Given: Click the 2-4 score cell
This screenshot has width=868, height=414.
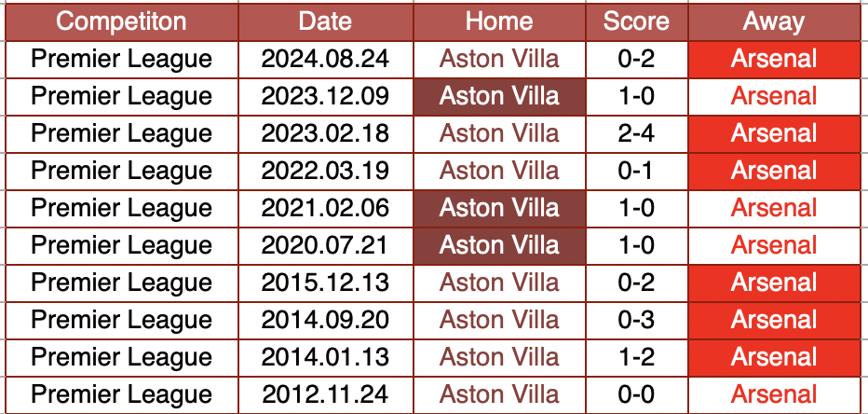Looking at the screenshot, I should click(636, 134).
